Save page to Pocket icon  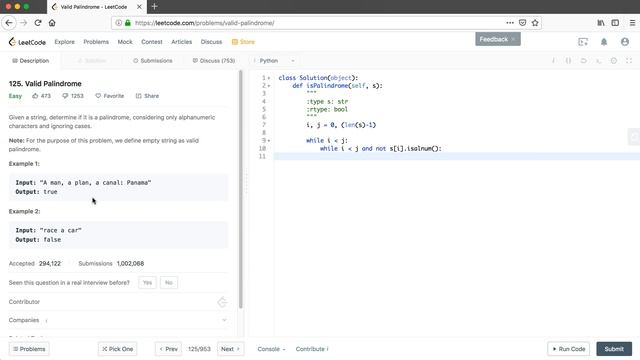[x=522, y=23]
